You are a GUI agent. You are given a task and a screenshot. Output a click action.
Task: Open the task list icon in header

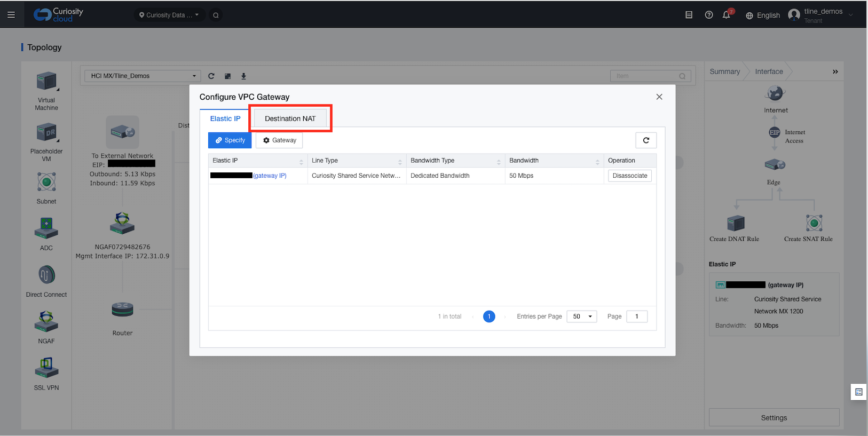click(x=689, y=15)
